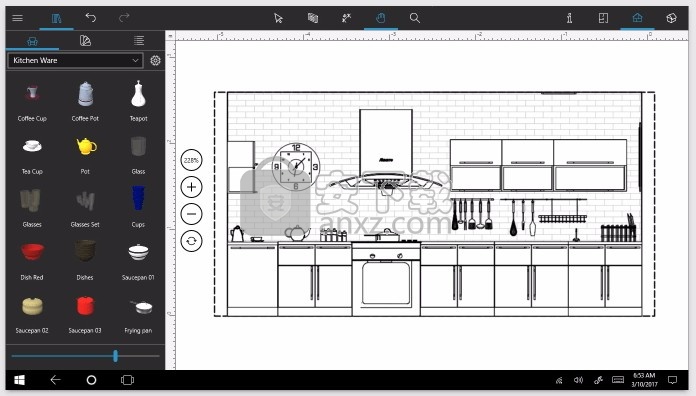Open Cortana circle on taskbar
This screenshot has width=696, height=396.
point(91,380)
